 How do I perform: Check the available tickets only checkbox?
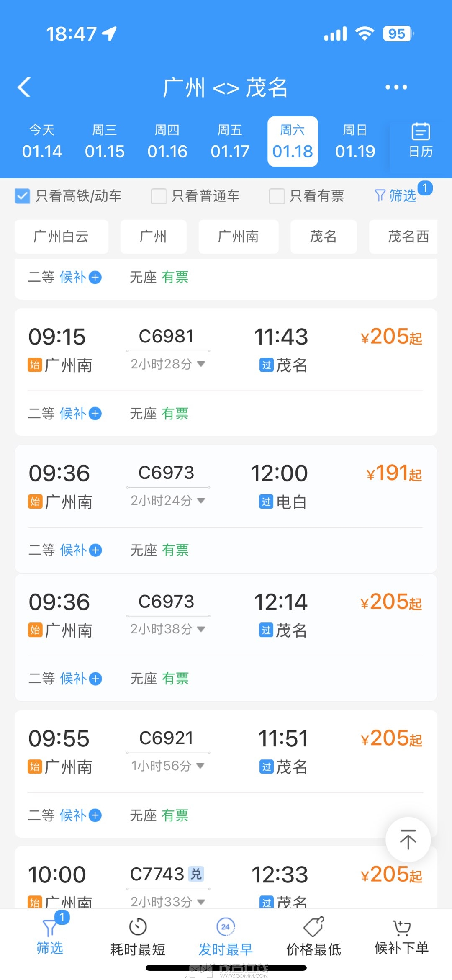(277, 196)
